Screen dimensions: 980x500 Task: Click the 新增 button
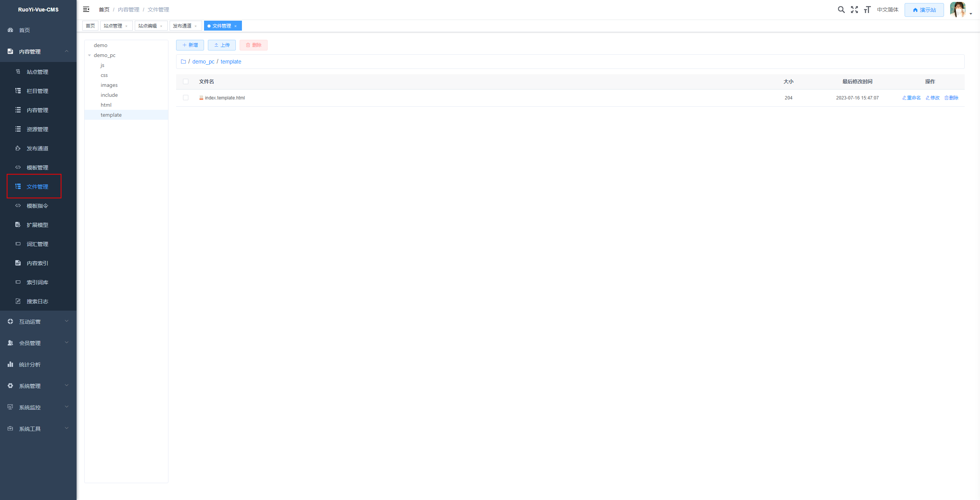point(189,45)
